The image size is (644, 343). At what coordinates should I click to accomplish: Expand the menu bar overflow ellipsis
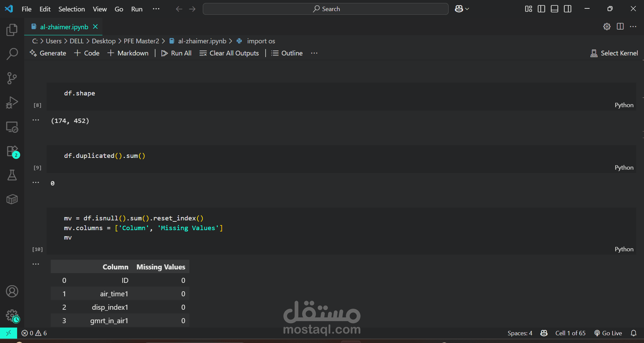click(x=156, y=9)
